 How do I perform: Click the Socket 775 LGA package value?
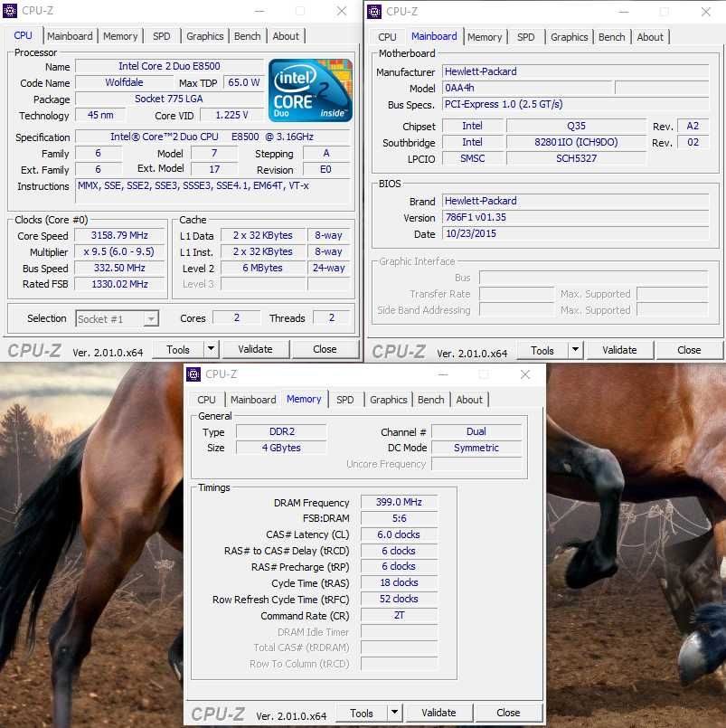pyautogui.click(x=169, y=99)
